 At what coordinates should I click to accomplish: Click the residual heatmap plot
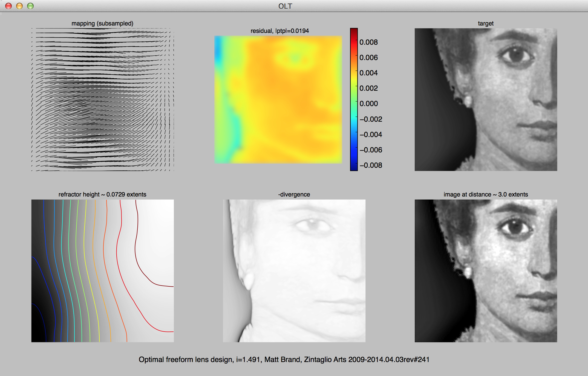(x=278, y=99)
